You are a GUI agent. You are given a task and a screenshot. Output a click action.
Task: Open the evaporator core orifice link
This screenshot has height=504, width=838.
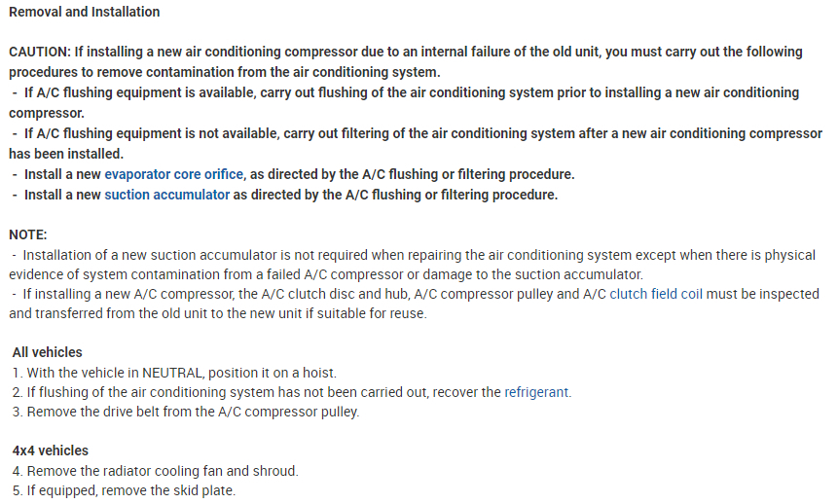point(173,174)
